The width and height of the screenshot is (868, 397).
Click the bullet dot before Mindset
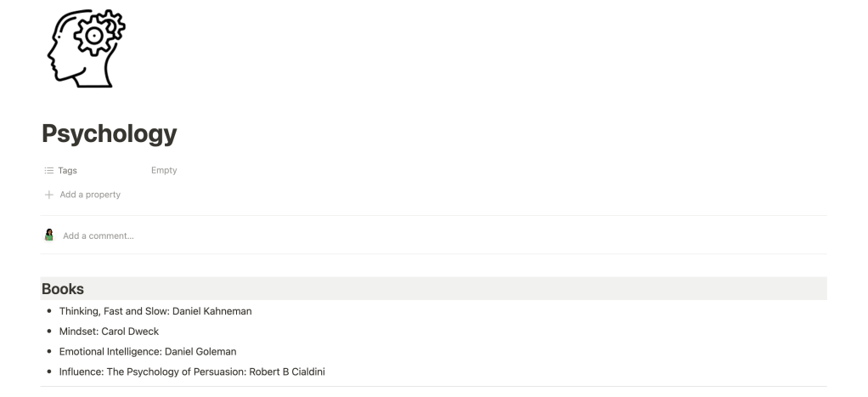(x=50, y=332)
